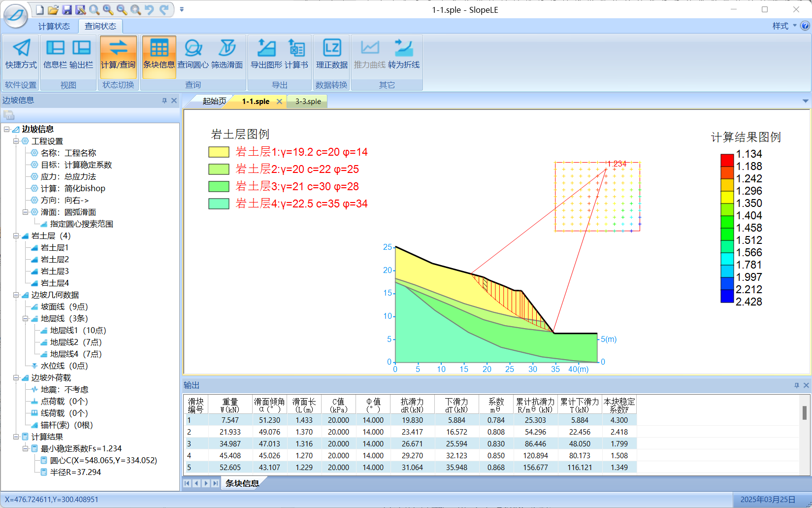Click the 快捷方式 ribbon icon
Image resolution: width=812 pixels, height=508 pixels.
[x=21, y=55]
